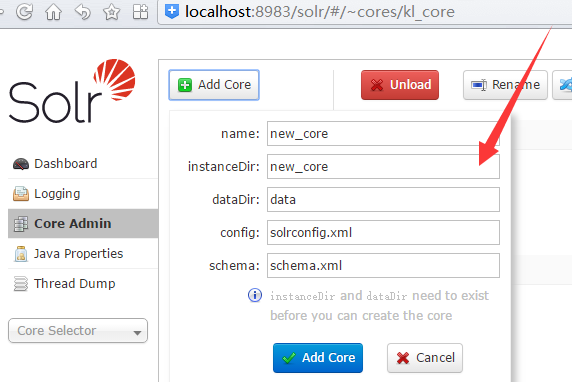The image size is (572, 382).
Task: Click the dropdown arrow on Core Selector
Action: [137, 332]
